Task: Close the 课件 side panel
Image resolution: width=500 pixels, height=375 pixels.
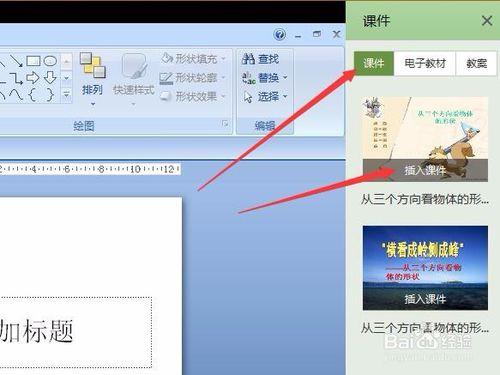Action: pyautogui.click(x=487, y=21)
